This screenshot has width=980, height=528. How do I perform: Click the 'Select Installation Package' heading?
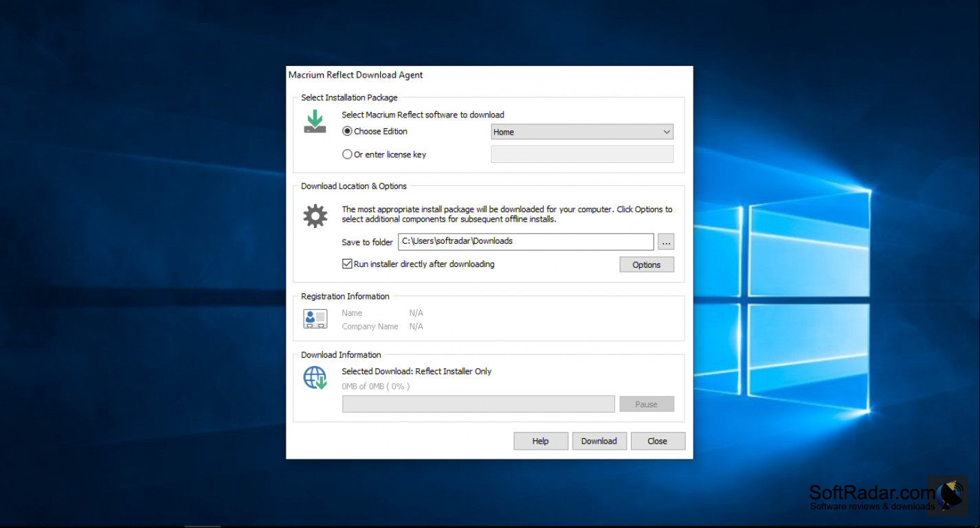(349, 97)
